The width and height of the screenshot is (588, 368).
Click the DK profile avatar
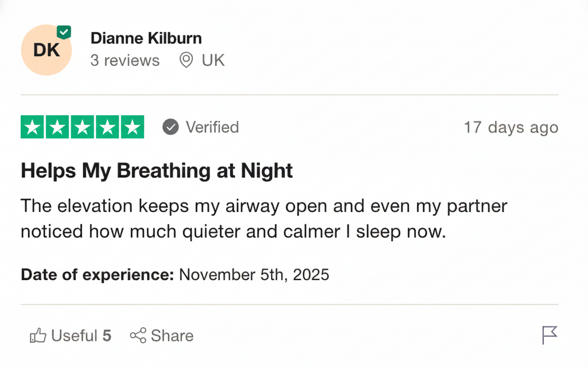(x=46, y=50)
